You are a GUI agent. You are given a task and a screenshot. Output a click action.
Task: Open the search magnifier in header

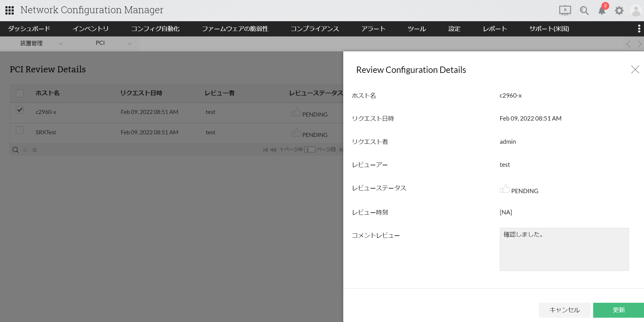pos(584,11)
